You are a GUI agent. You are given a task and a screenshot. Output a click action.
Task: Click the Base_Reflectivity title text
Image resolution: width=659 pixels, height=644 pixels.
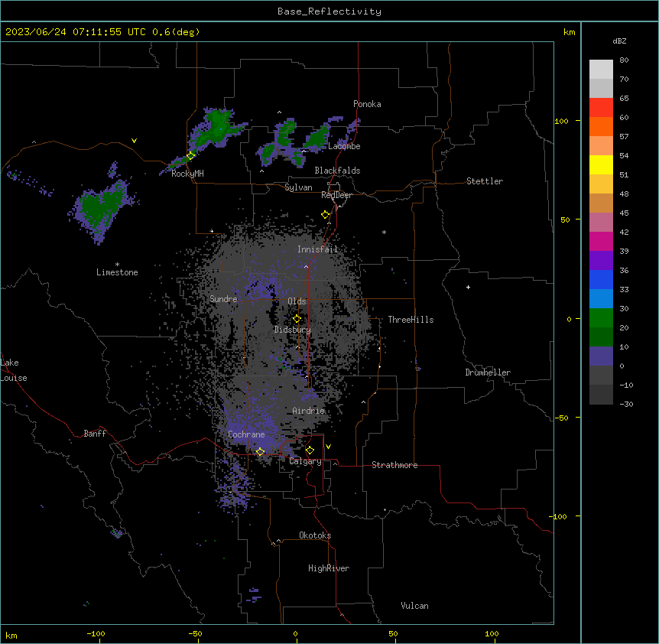pyautogui.click(x=329, y=11)
